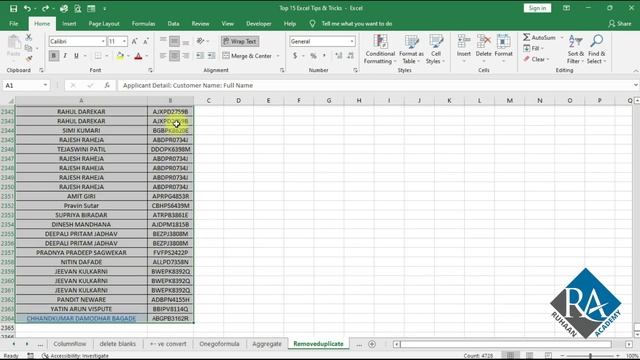Viewport: 640px width, 360px height.
Task: Undo the last action
Action: tap(27, 8)
